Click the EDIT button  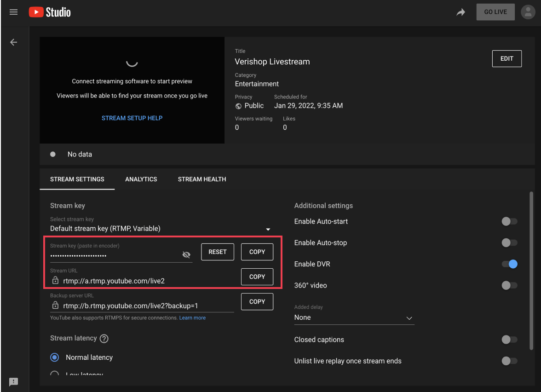pyautogui.click(x=506, y=59)
